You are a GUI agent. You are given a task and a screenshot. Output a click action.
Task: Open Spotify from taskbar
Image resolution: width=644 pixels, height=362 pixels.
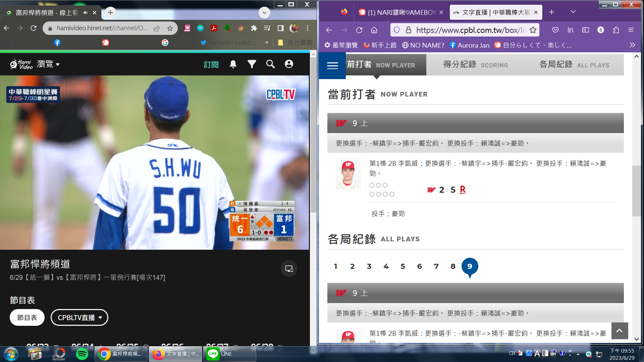(x=82, y=354)
